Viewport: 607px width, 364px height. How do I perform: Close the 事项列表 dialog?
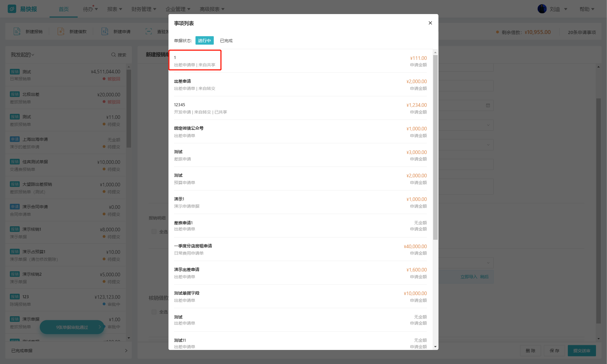click(430, 23)
